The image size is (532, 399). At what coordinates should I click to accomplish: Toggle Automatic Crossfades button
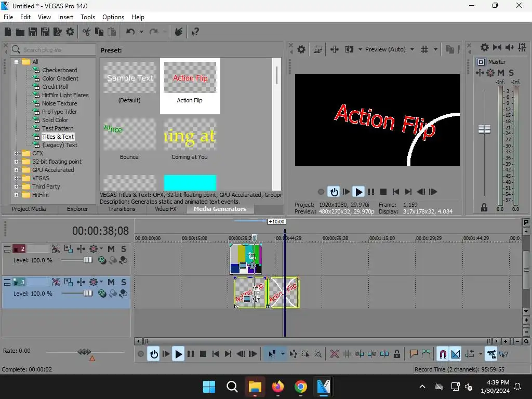coord(456,354)
